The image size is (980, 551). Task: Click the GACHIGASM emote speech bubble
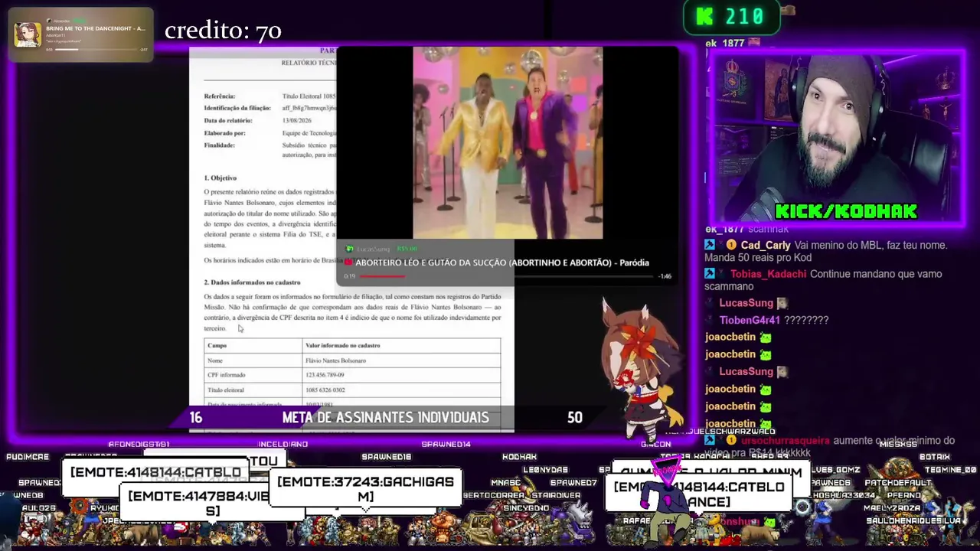click(x=365, y=488)
